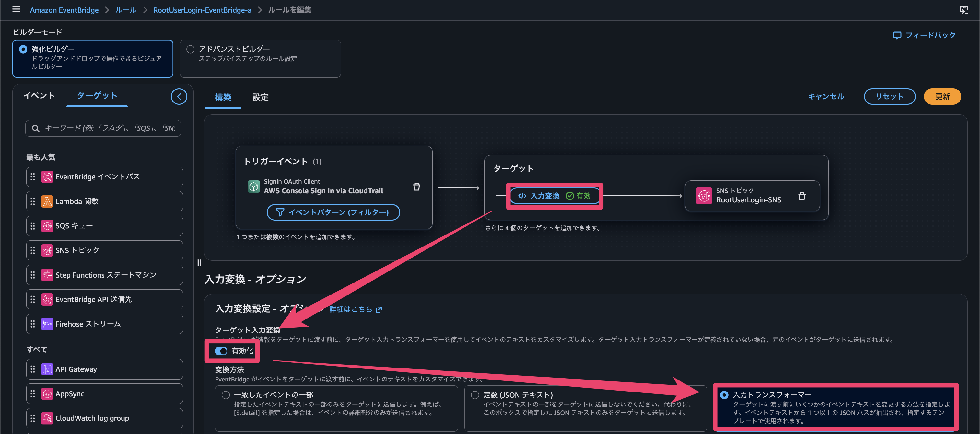Screen dimensions: 980x434
Task: Click the CloudWatch log group icon
Action: (47, 418)
